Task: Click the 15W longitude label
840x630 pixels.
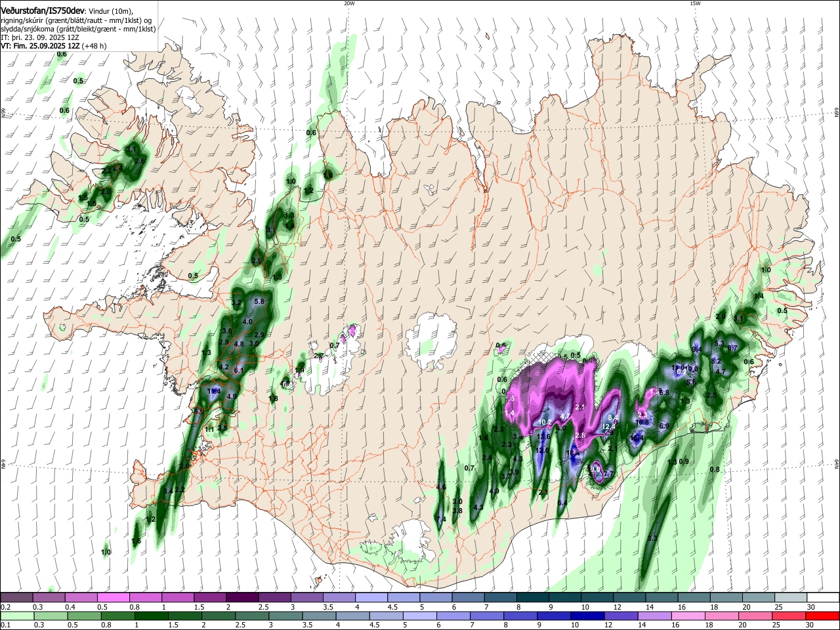Action: click(x=695, y=3)
